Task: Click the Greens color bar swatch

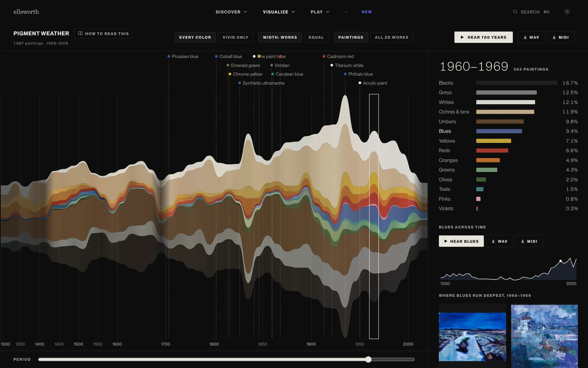Action: (487, 170)
